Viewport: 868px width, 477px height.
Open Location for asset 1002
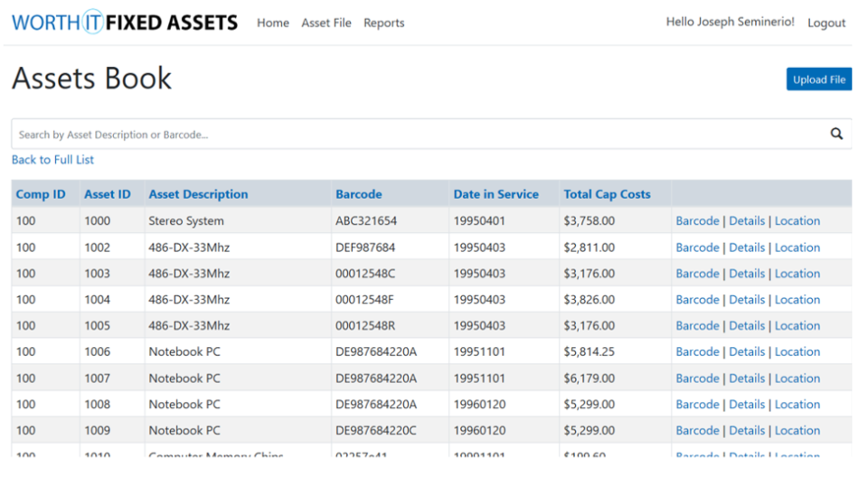pos(797,248)
